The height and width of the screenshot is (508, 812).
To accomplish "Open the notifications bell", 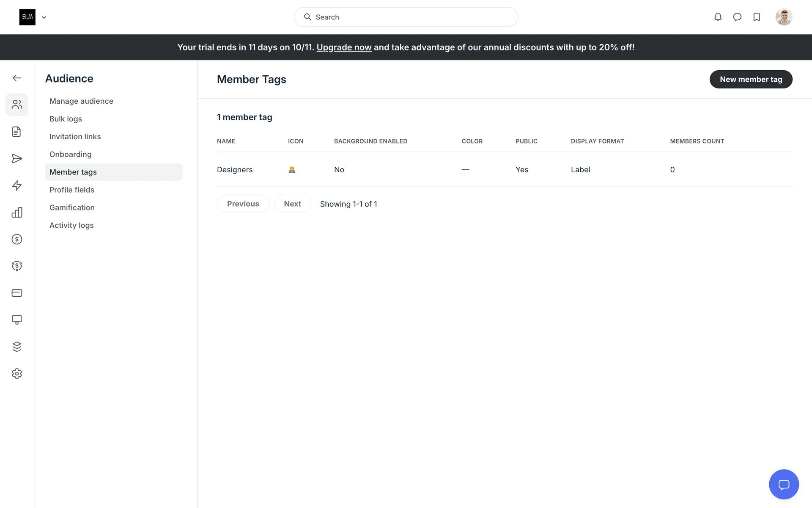I will pyautogui.click(x=718, y=17).
